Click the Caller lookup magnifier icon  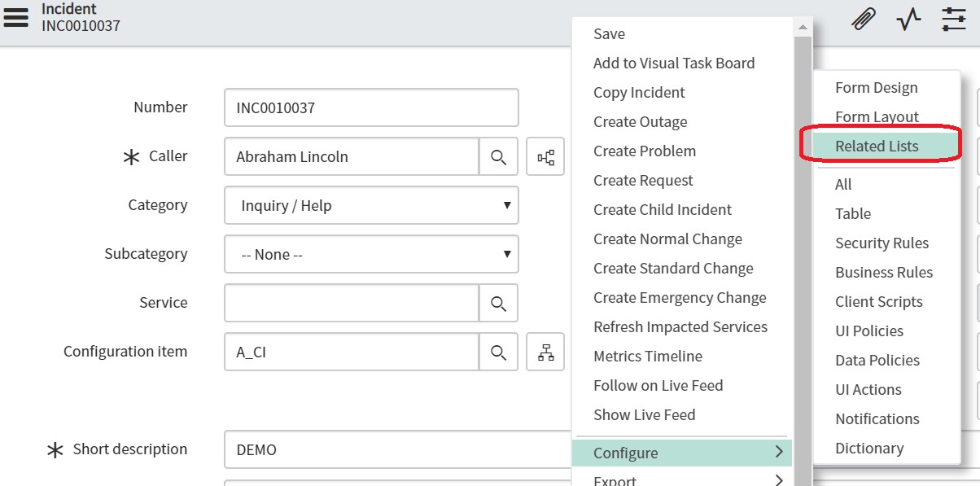click(498, 156)
